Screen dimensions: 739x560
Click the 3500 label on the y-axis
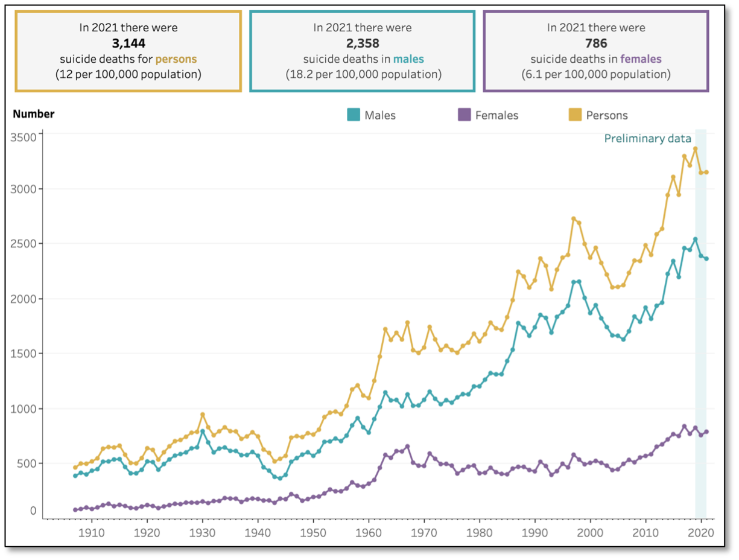pyautogui.click(x=24, y=137)
